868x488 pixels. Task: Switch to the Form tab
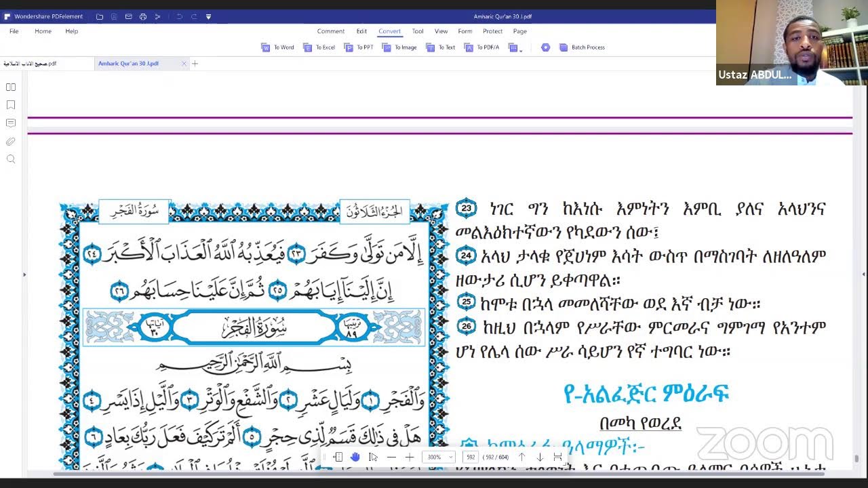tap(465, 31)
